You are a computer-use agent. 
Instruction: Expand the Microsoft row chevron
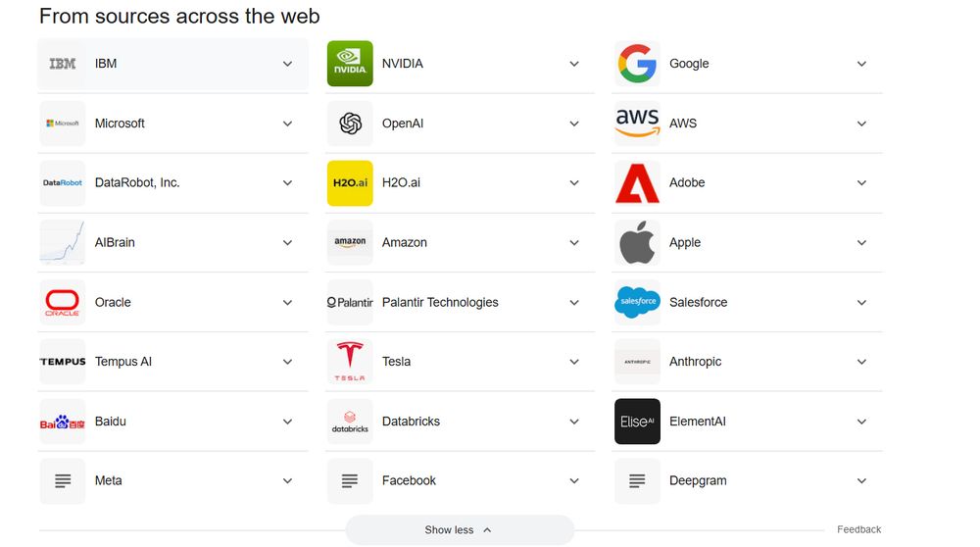(x=287, y=124)
